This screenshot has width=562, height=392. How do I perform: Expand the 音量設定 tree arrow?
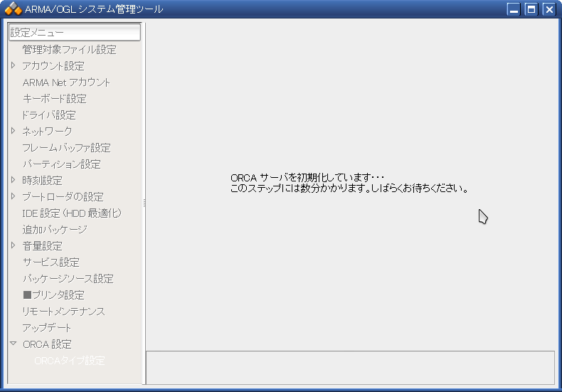tap(13, 245)
